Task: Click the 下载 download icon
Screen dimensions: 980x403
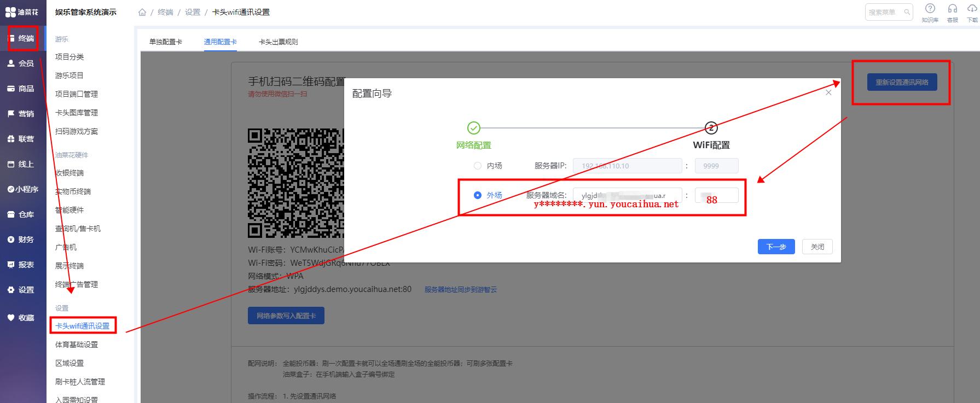Action: click(x=972, y=13)
